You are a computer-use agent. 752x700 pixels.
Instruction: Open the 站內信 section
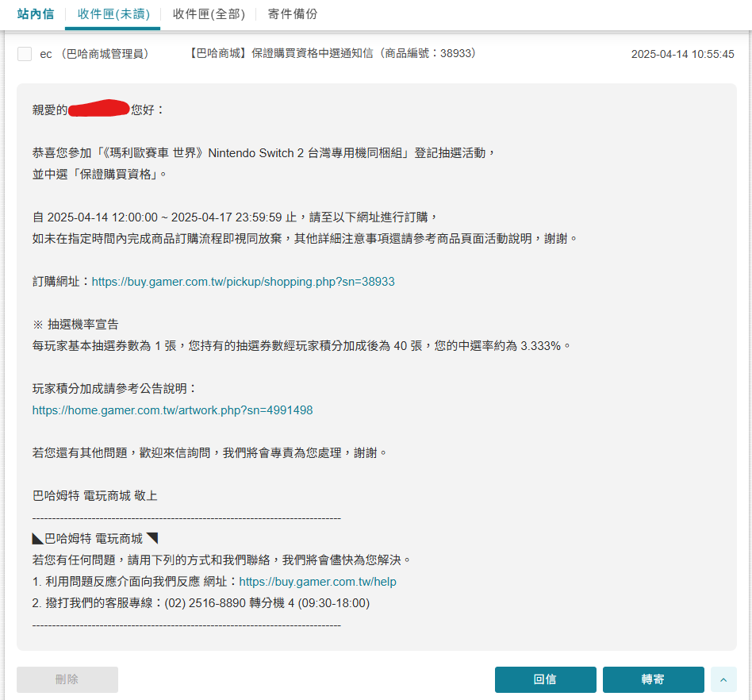pyautogui.click(x=36, y=14)
